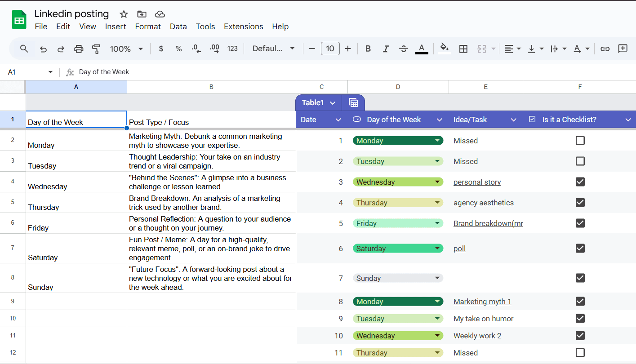
Task: Open the Insert menu
Action: coord(116,27)
